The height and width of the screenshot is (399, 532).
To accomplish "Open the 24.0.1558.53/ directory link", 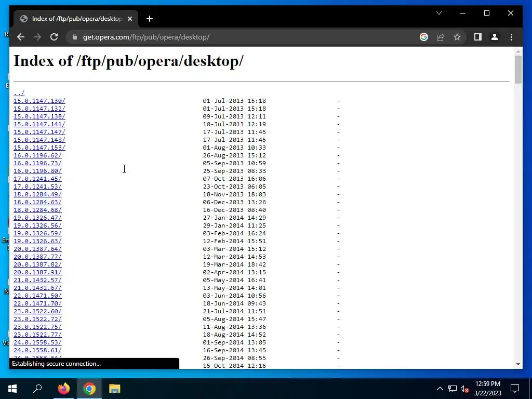I will (x=37, y=343).
